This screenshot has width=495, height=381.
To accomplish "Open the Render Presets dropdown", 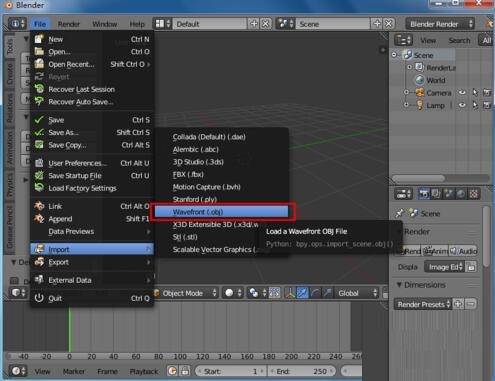I will point(423,304).
